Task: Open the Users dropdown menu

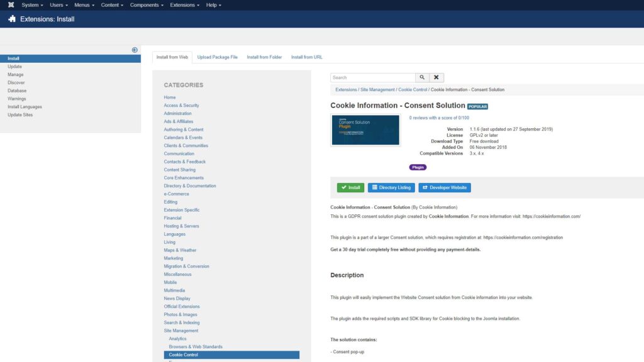Action: [x=58, y=5]
